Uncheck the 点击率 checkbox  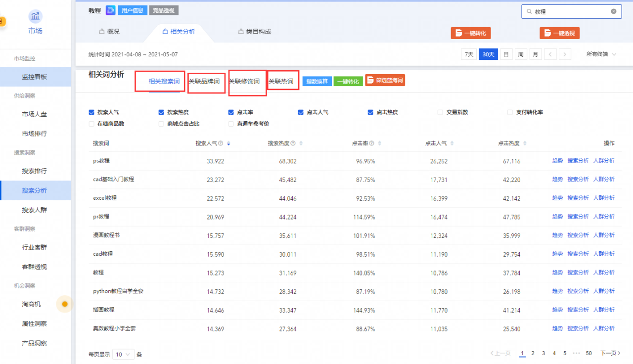(x=231, y=112)
